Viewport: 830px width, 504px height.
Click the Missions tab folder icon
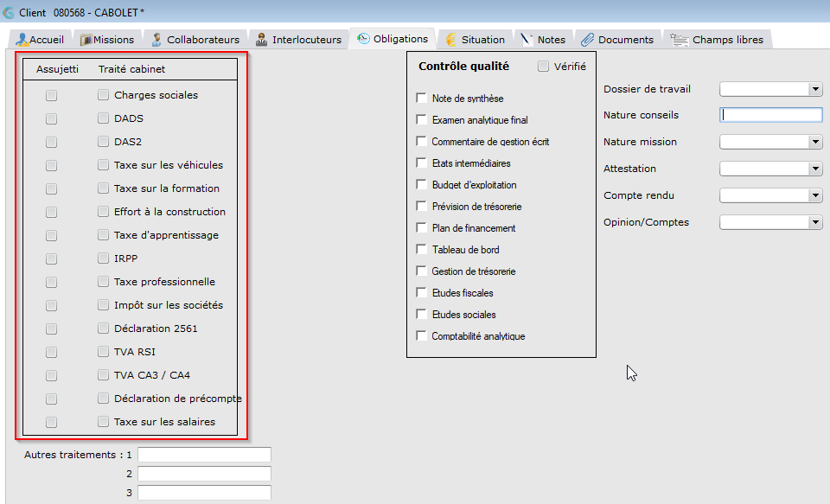86,40
